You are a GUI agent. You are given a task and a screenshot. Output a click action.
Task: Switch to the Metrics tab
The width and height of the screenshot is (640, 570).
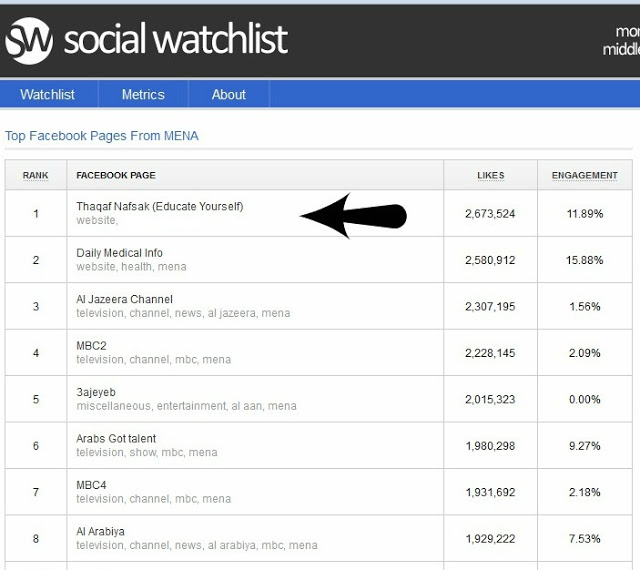[143, 94]
